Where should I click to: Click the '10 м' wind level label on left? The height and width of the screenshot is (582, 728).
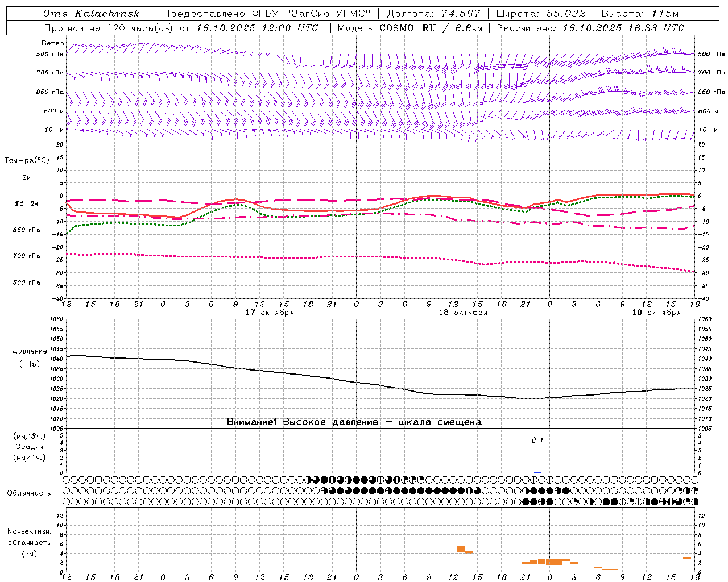pyautogui.click(x=55, y=130)
